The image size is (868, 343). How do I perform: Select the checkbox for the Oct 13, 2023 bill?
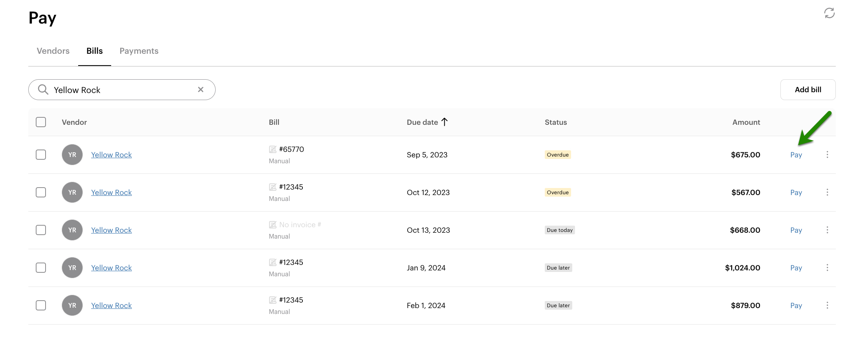tap(41, 230)
